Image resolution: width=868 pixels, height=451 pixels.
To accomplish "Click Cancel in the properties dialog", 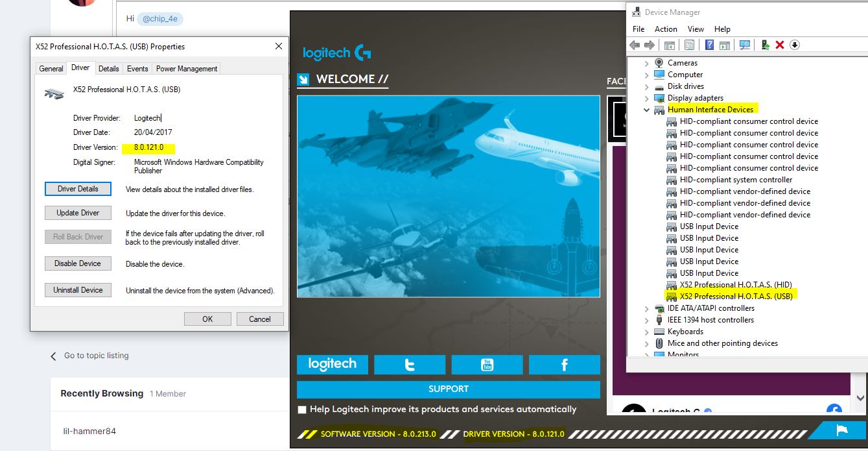I will [x=259, y=319].
